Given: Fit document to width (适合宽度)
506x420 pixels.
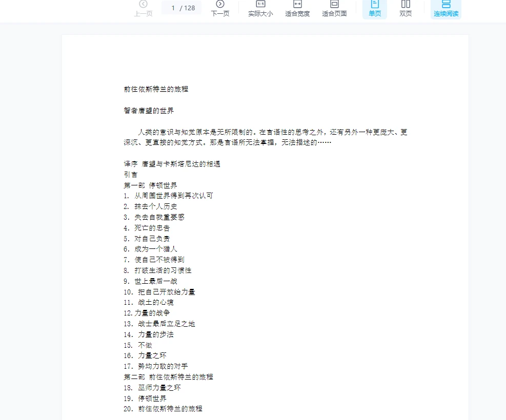Looking at the screenshot, I should tap(297, 9).
